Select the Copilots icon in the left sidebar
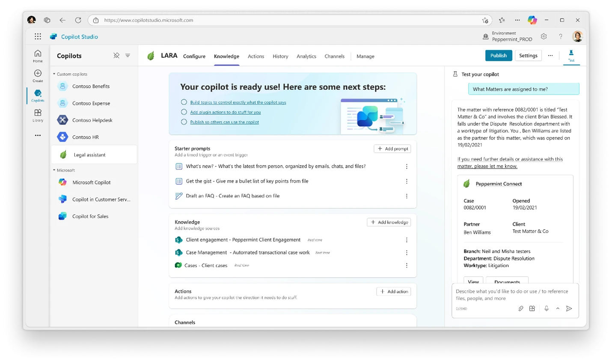This screenshot has height=364, width=612. coord(37,94)
